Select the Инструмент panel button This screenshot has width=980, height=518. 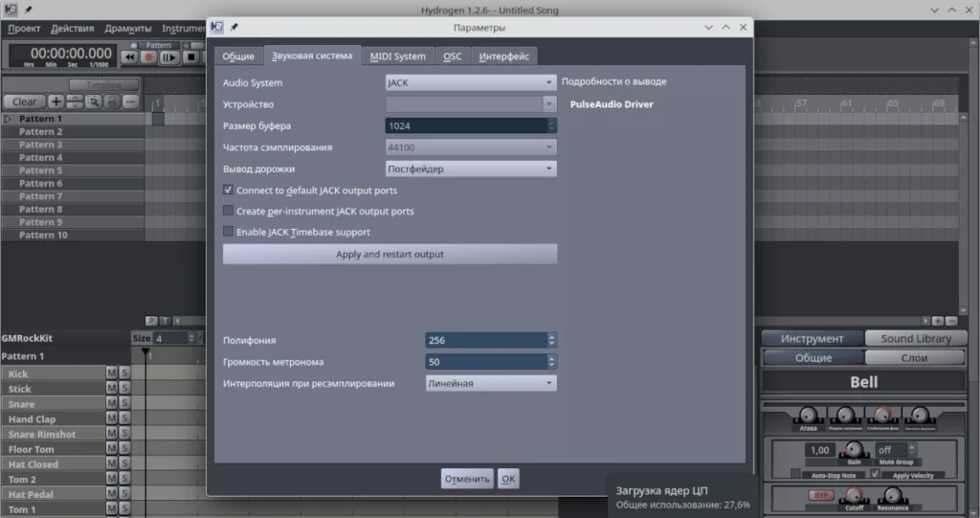click(x=813, y=338)
